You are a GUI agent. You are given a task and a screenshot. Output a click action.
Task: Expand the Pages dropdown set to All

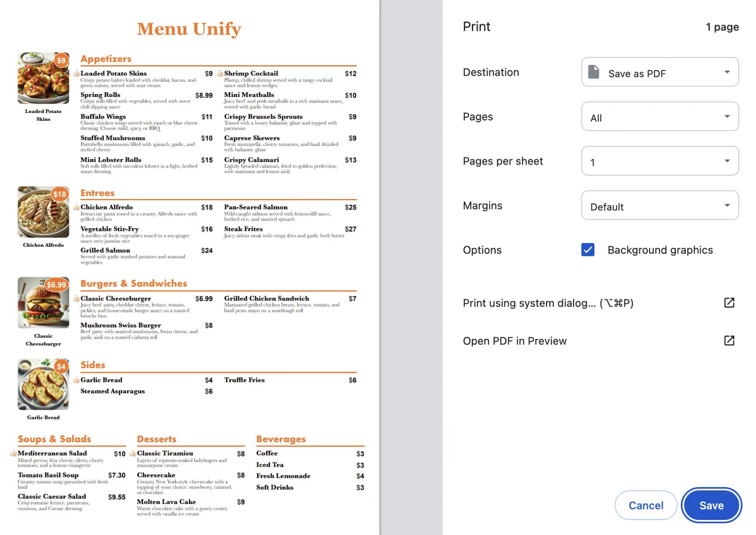coord(660,117)
